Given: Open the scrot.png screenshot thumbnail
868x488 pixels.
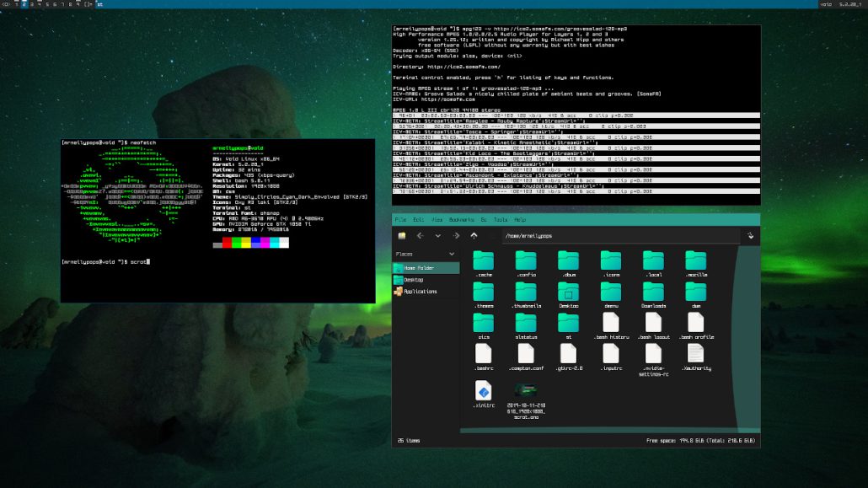Looking at the screenshot, I should (526, 390).
